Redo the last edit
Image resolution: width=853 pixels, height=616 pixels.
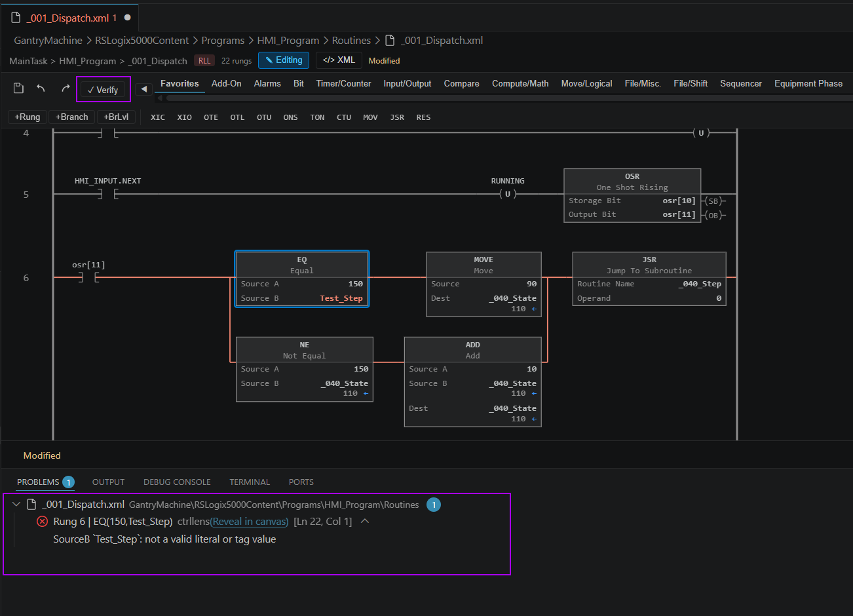coord(65,88)
